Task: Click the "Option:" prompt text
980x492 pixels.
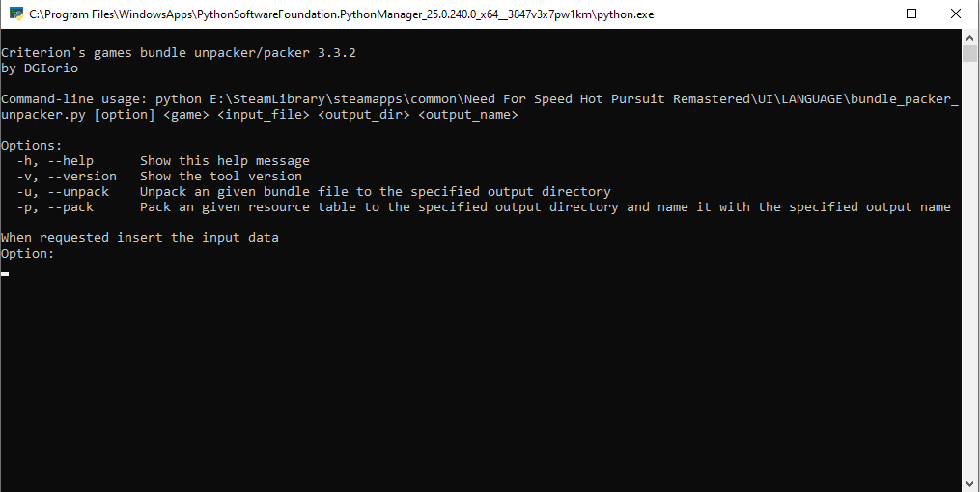Action: pyautogui.click(x=28, y=254)
